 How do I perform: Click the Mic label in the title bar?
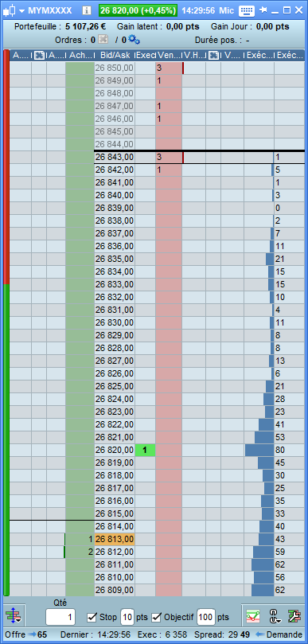pos(226,10)
